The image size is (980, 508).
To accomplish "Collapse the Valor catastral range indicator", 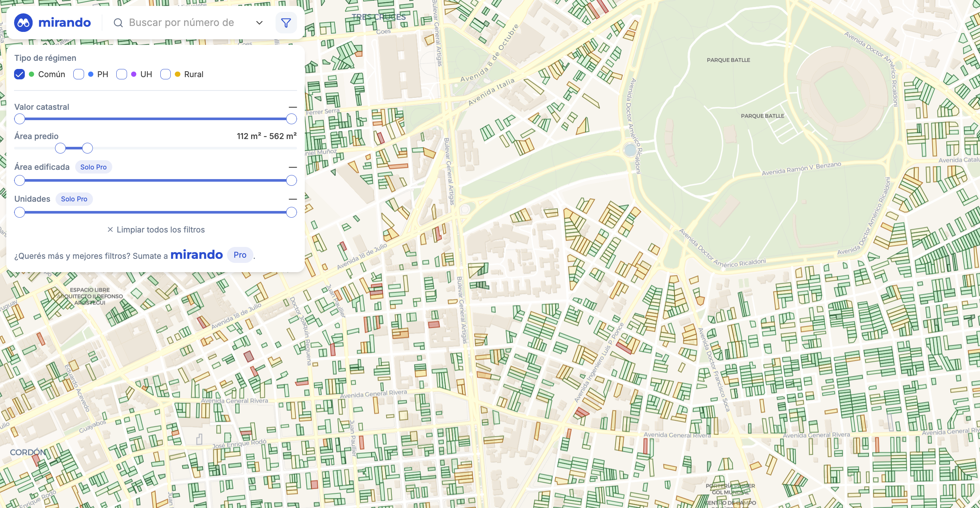I will coord(293,108).
